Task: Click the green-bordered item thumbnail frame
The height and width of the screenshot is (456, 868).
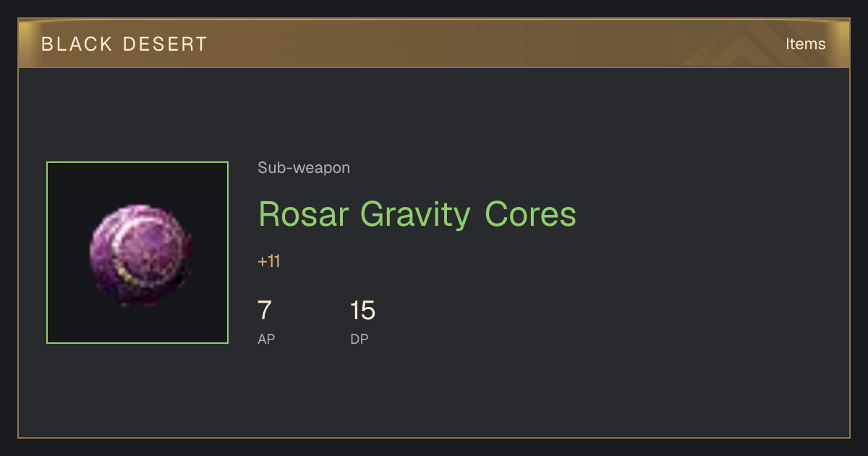Action: 137,253
